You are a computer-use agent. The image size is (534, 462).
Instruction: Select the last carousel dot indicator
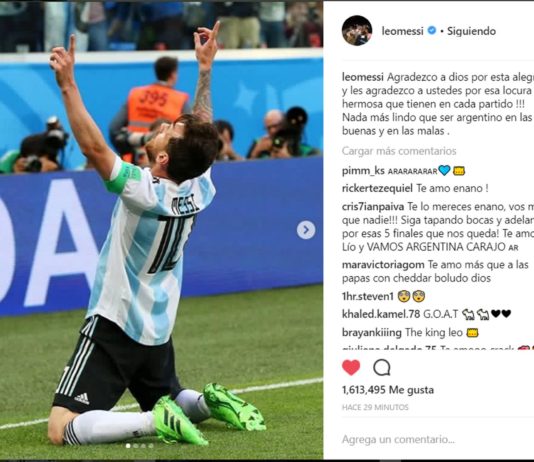pos(151,446)
